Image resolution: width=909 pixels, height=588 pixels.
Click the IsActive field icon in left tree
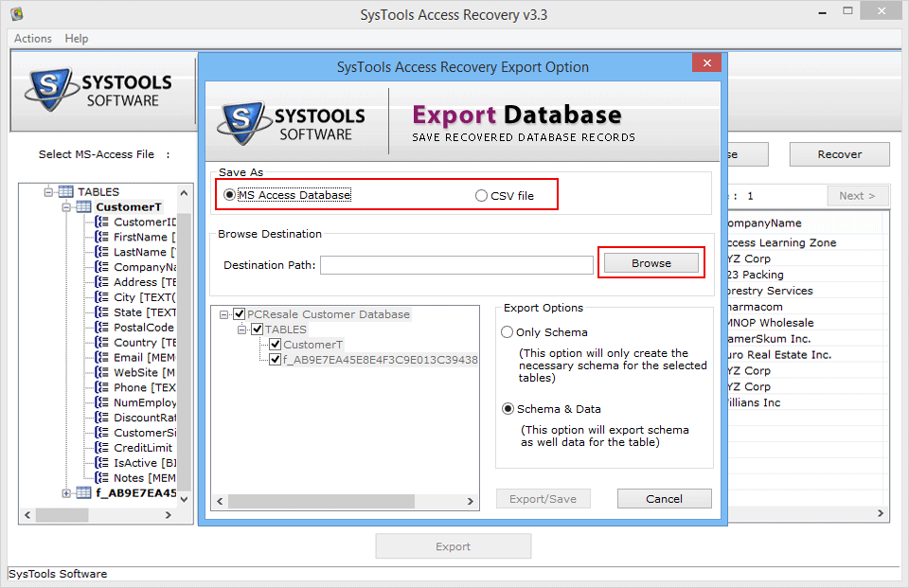click(101, 463)
